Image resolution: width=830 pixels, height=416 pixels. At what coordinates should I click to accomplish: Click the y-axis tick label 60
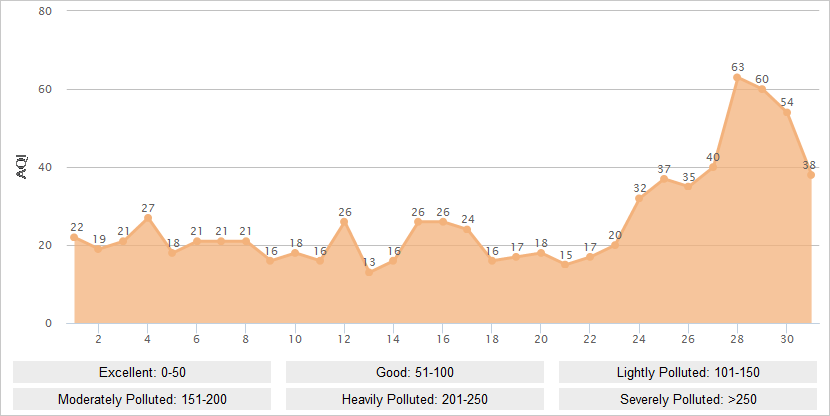pos(45,89)
